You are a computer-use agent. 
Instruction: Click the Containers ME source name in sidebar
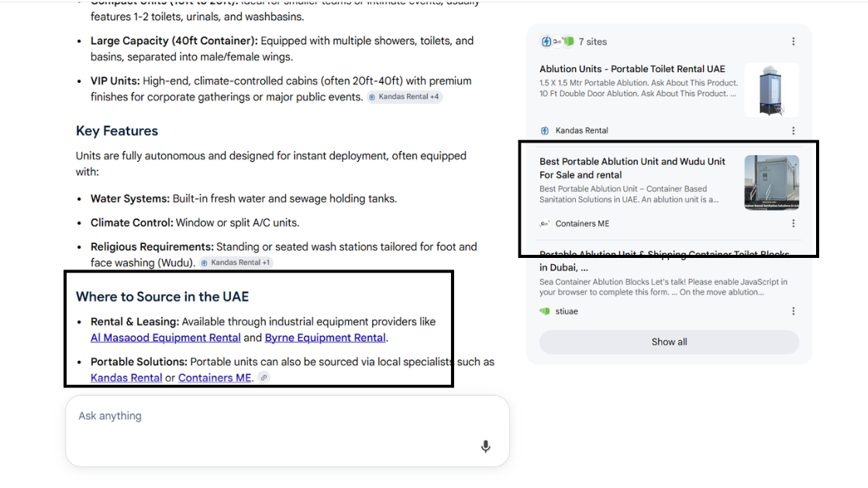pos(582,224)
